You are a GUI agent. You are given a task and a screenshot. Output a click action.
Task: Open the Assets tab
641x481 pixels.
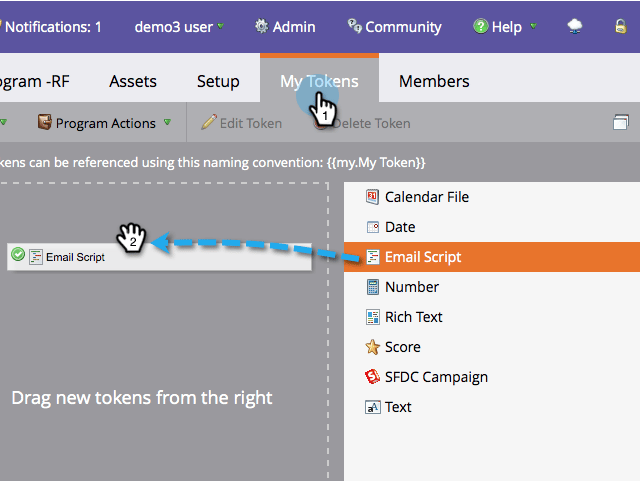[x=133, y=81]
